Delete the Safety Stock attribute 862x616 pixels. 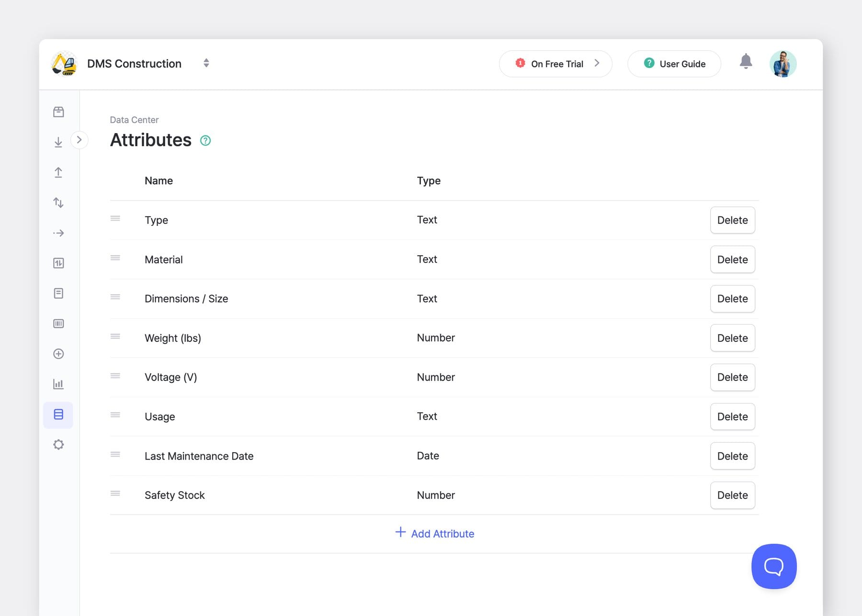click(x=732, y=495)
